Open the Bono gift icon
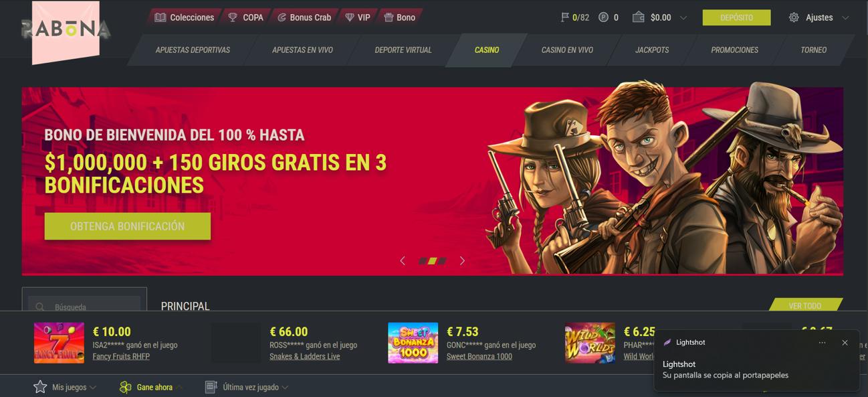The height and width of the screenshot is (397, 868). point(389,17)
